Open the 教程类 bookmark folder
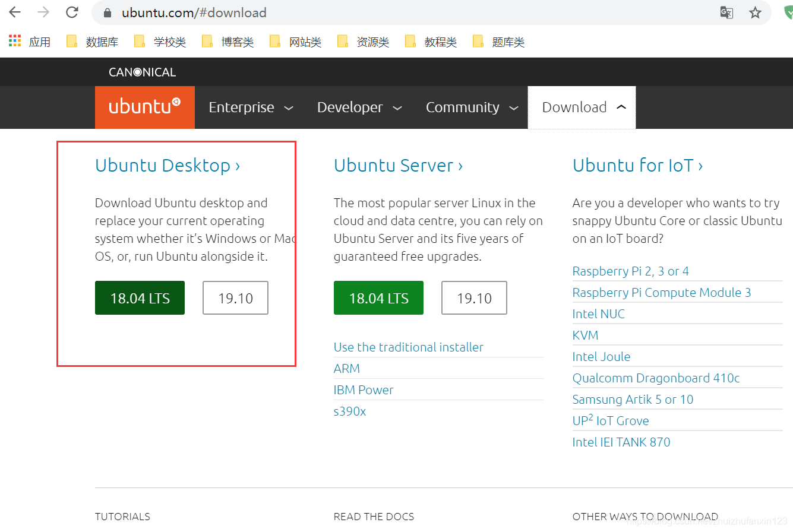793x532 pixels. click(431, 42)
